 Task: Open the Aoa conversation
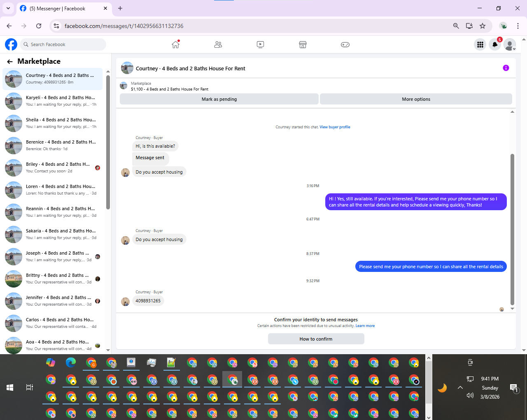pos(53,345)
